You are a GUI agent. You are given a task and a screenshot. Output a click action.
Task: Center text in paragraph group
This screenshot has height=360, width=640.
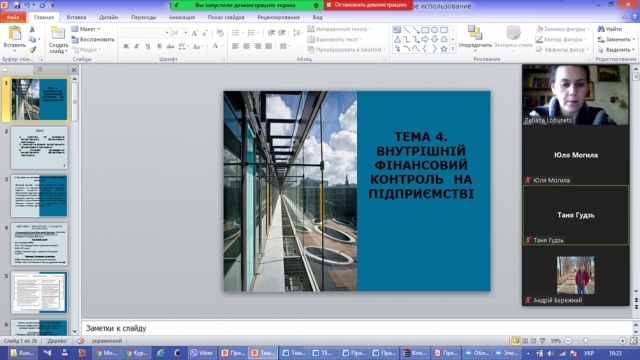246,46
